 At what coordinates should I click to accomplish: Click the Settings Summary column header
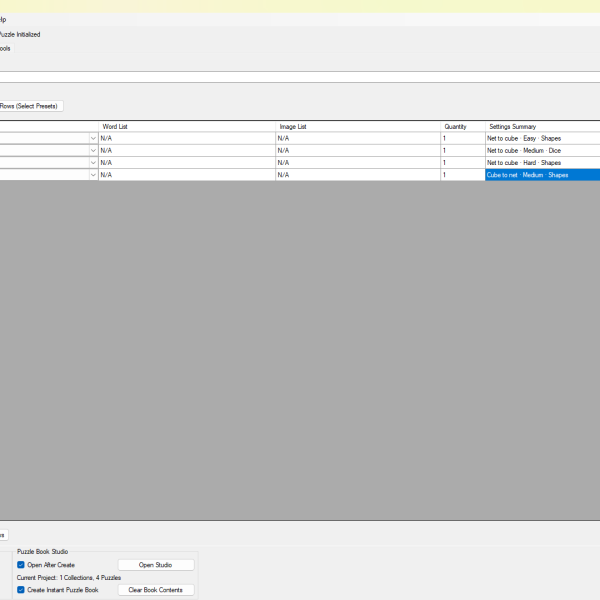point(543,126)
